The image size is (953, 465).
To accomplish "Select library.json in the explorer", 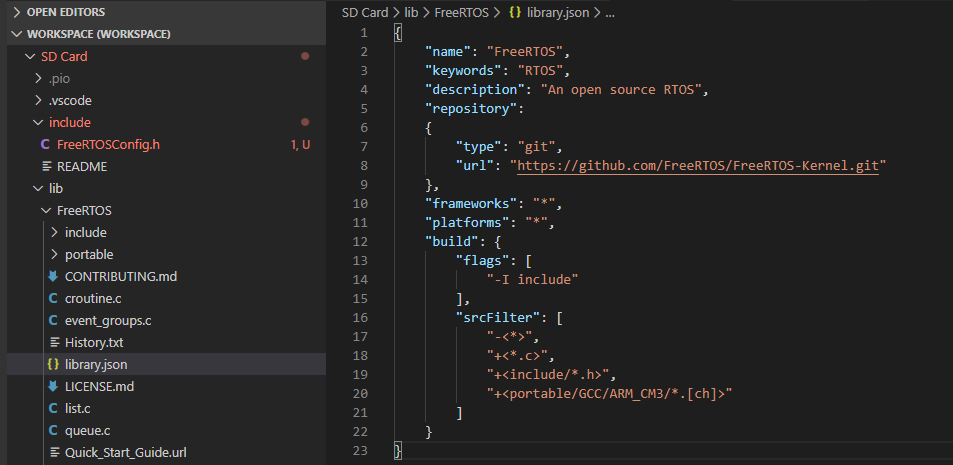I will (x=96, y=365).
